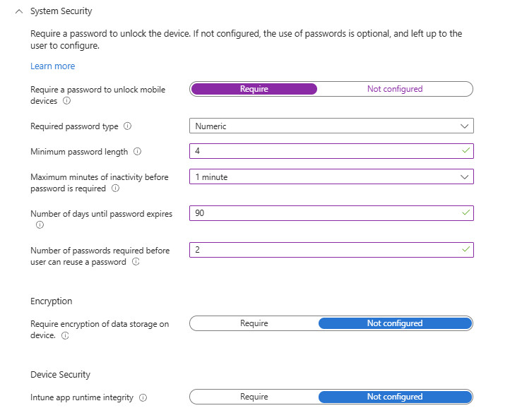
Task: Set data storage encryption to Require
Action: point(254,323)
